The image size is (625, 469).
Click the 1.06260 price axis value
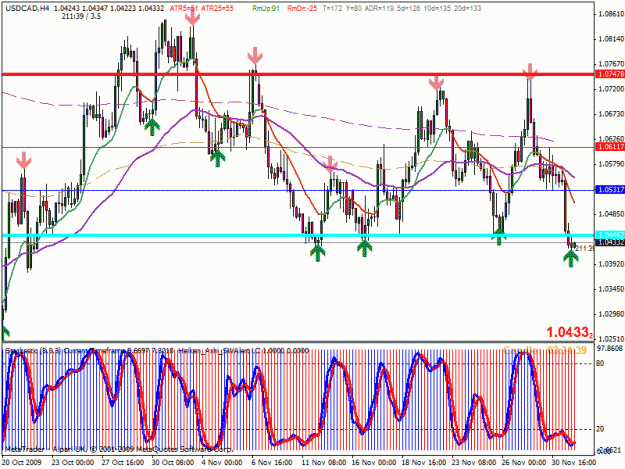click(x=611, y=139)
